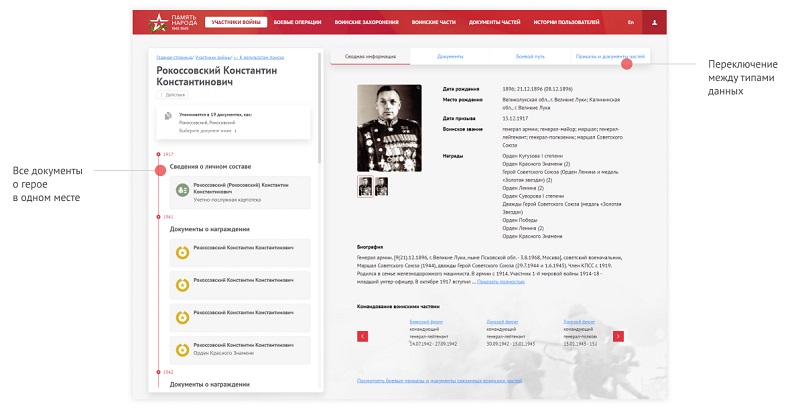
Task: Click the Командование воинскими частями heading
Action: [x=398, y=306]
